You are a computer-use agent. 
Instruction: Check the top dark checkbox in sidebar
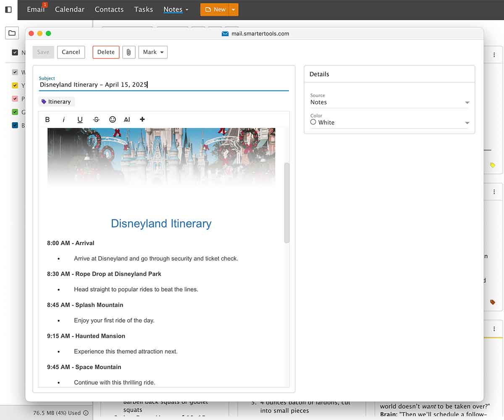(x=15, y=52)
